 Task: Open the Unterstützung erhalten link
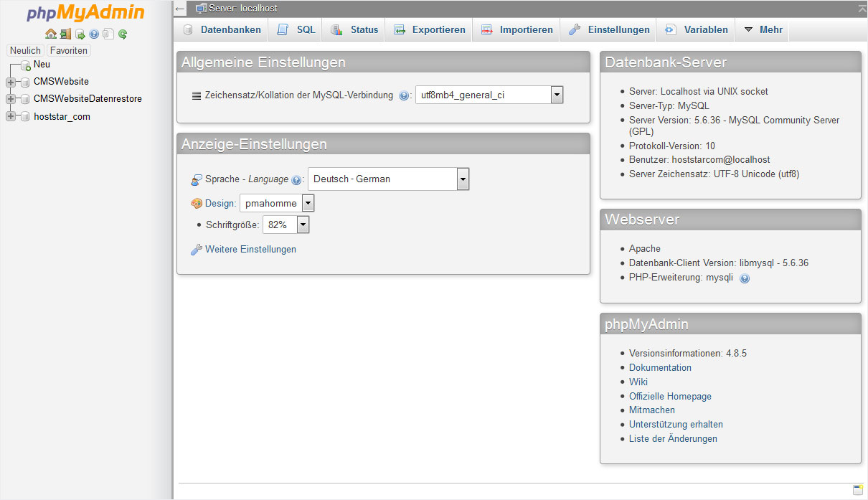click(x=676, y=425)
